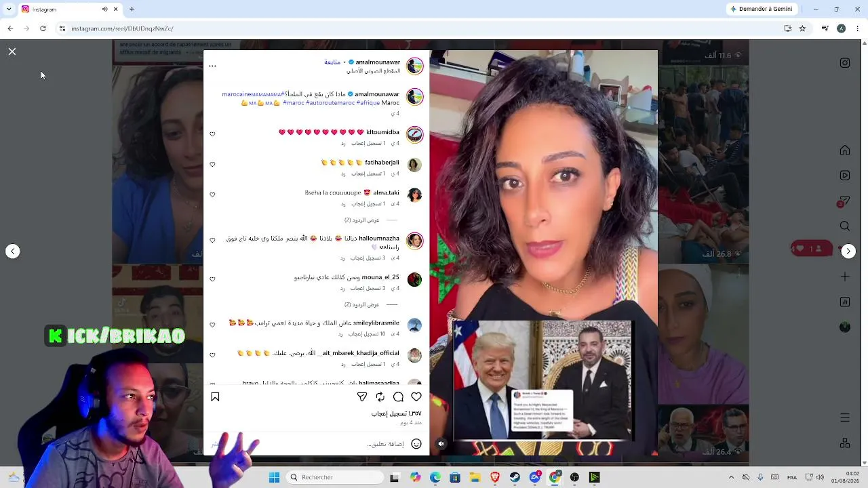Viewport: 868px width, 488px height.
Task: Open the emoji picker in comment box
Action: 416,444
